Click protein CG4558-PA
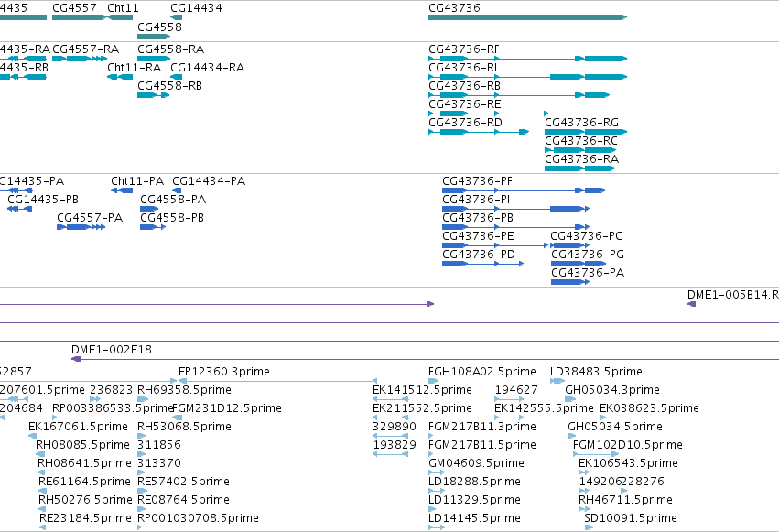Viewport: 779px width, 532px height. pos(149,209)
